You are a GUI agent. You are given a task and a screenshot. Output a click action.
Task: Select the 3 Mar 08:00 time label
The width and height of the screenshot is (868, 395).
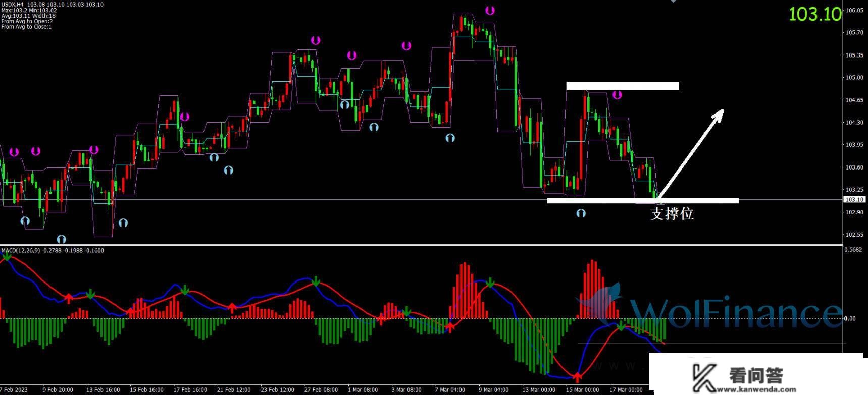pos(406,389)
